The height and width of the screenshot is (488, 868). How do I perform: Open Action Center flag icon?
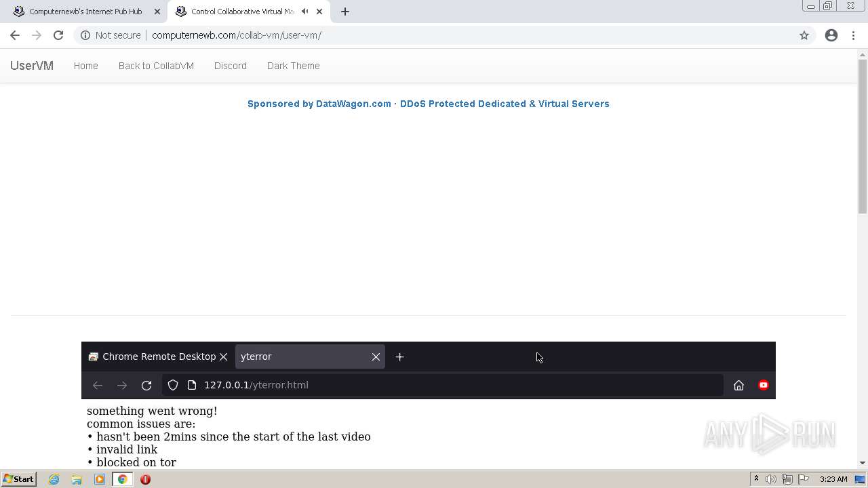click(804, 479)
